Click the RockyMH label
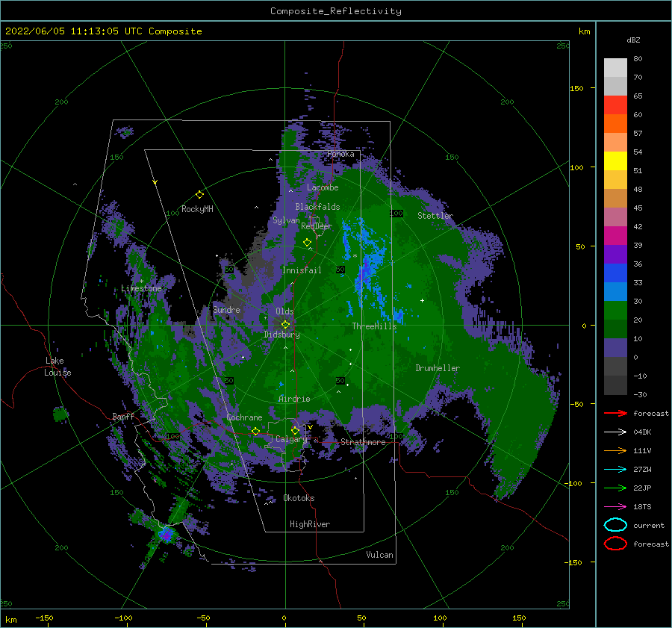 pos(197,209)
